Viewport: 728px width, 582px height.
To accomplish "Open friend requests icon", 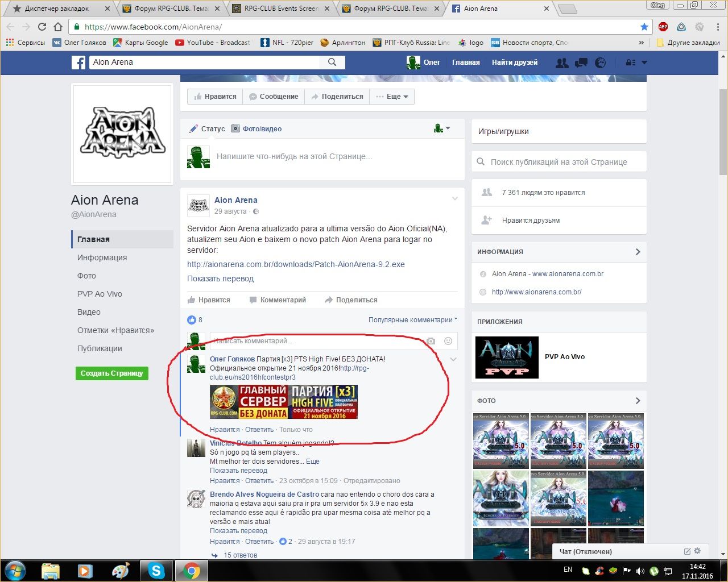I will (x=562, y=63).
